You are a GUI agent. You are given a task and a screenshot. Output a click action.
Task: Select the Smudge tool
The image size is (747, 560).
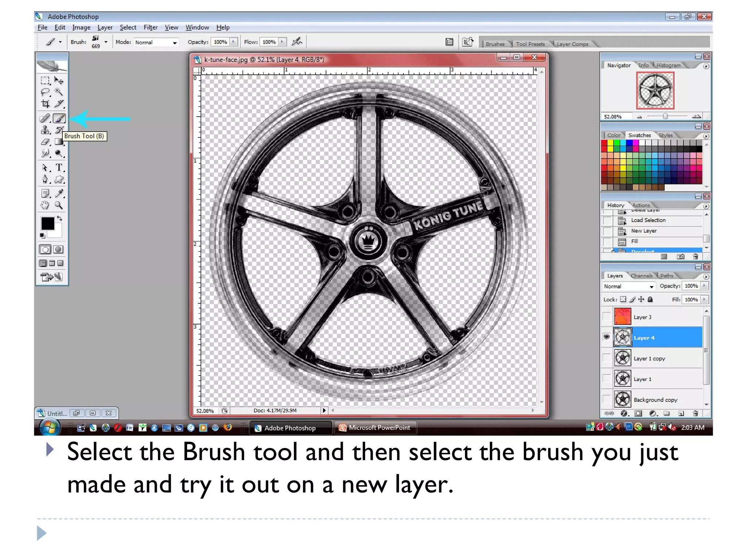[45, 153]
